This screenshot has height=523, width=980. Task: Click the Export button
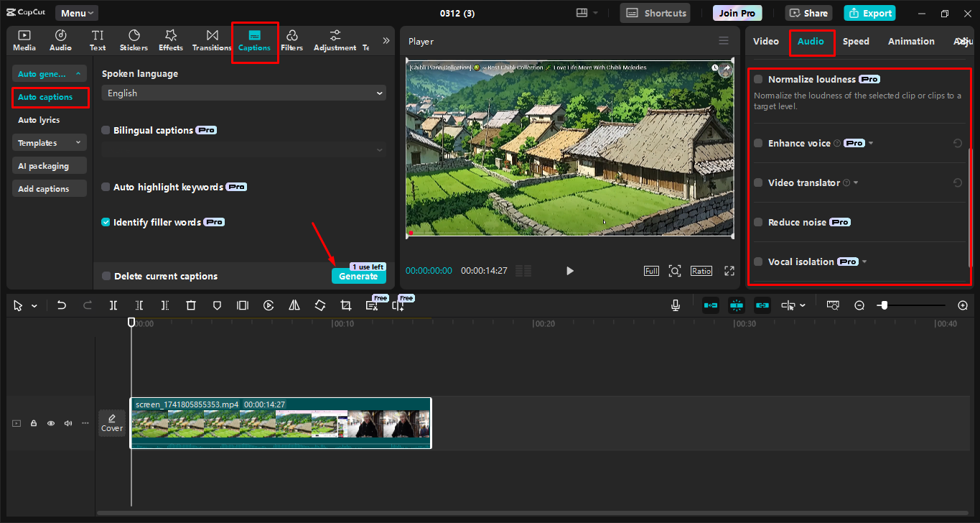(x=869, y=12)
